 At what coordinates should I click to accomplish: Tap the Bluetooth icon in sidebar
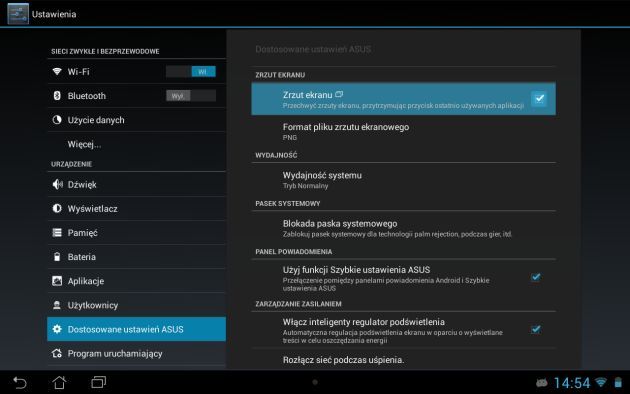(x=57, y=96)
